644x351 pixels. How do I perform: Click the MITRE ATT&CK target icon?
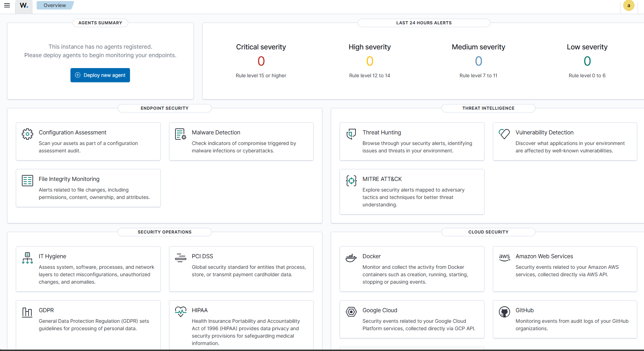pyautogui.click(x=351, y=181)
